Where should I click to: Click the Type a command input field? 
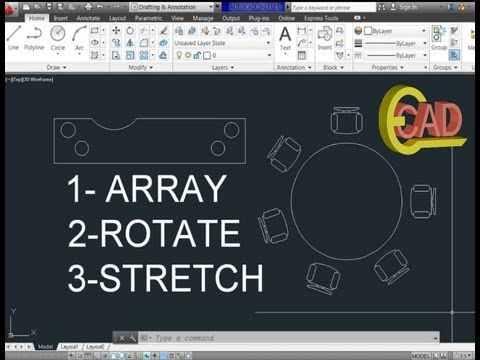pyautogui.click(x=288, y=338)
